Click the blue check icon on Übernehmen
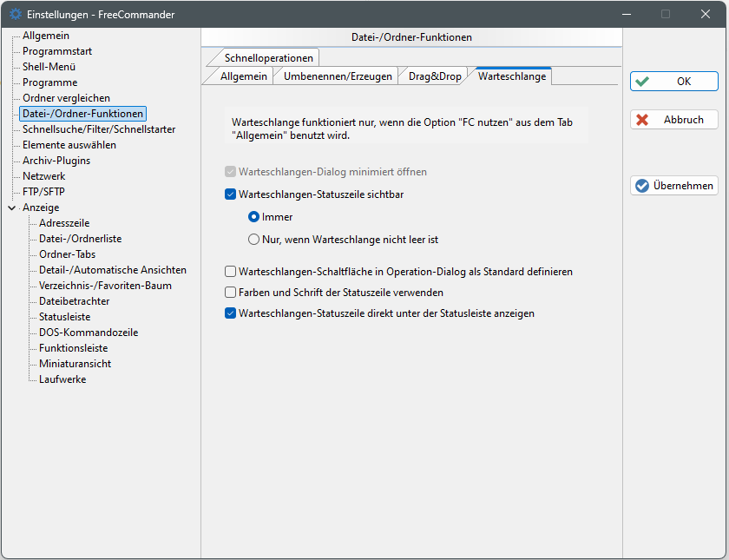This screenshot has width=729, height=560. [642, 186]
